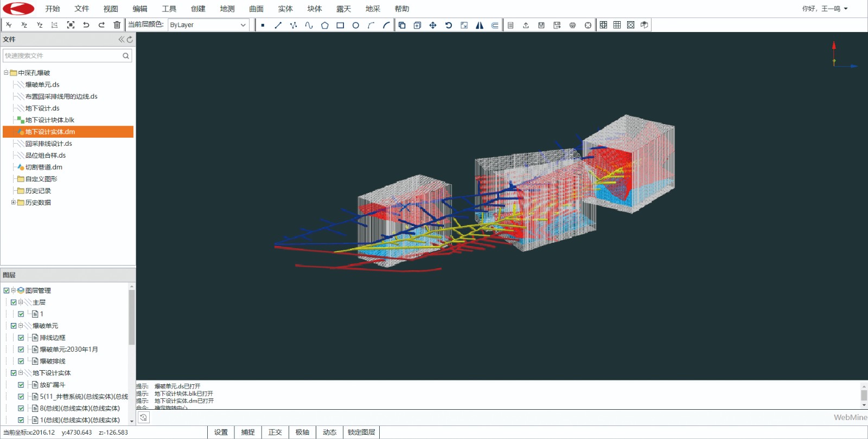Viewport: 868px width, 439px height.
Task: Expand the 历史数据 folder
Action: click(x=14, y=202)
